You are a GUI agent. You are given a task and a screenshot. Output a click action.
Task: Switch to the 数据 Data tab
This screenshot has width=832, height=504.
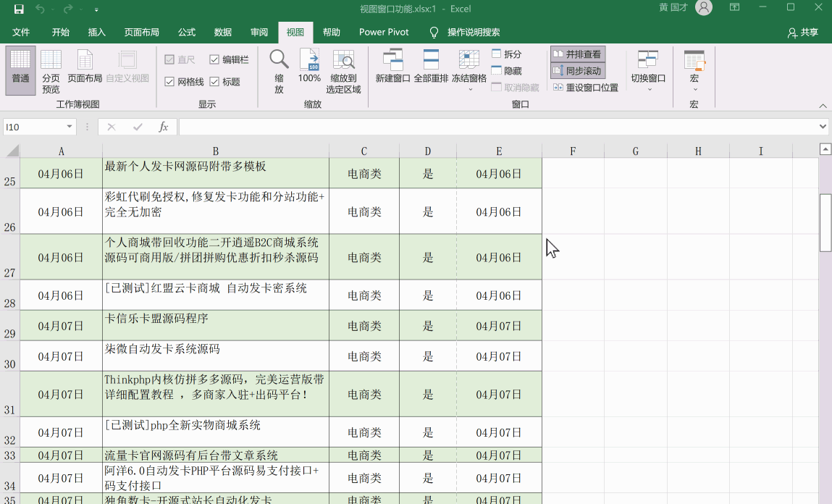[x=223, y=33]
